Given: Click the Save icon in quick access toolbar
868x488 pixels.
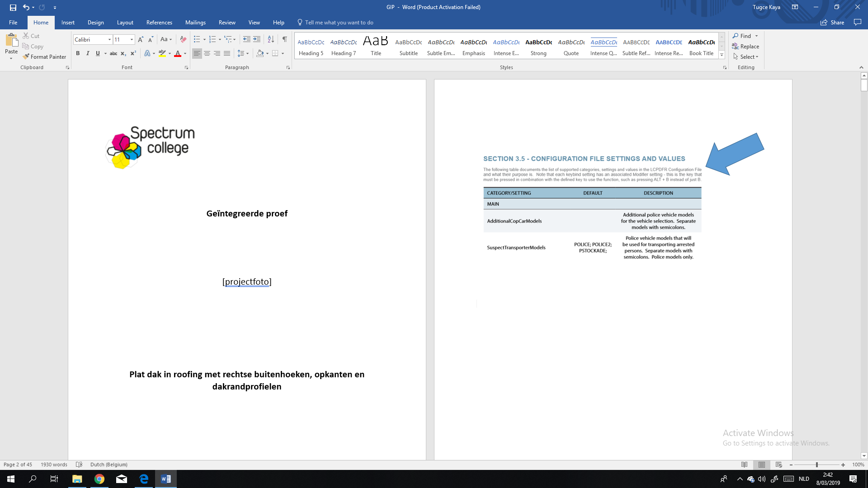Looking at the screenshot, I should (13, 7).
